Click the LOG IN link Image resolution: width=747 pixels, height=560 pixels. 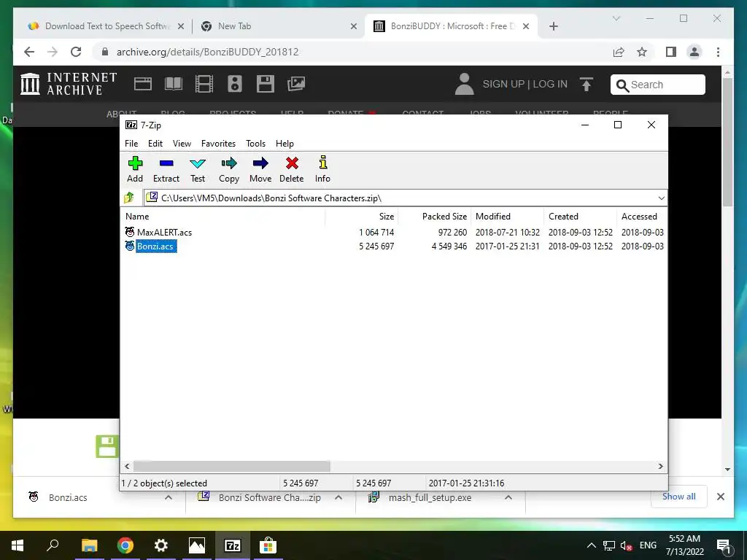pos(550,84)
